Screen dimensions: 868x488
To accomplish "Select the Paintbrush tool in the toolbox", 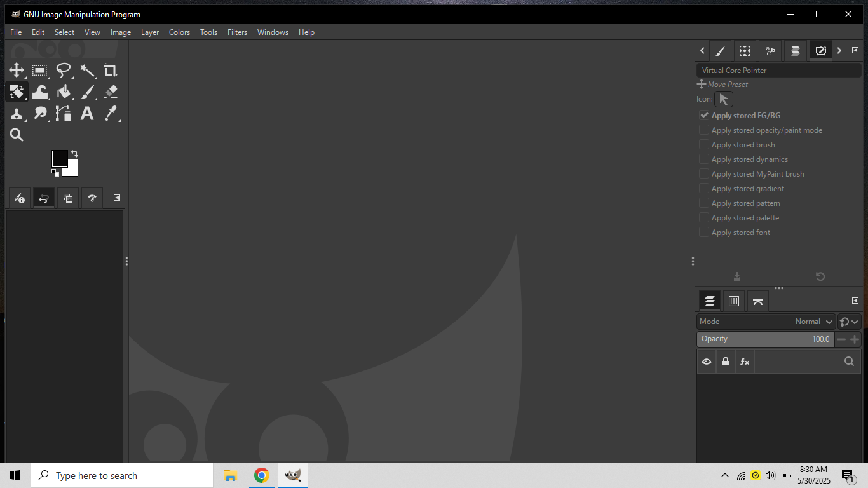I will click(87, 92).
